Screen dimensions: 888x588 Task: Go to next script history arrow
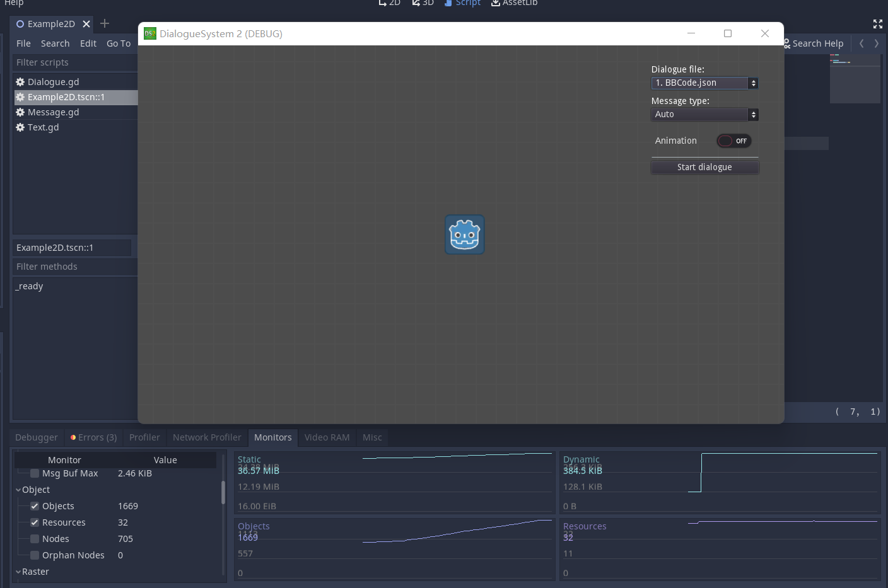click(876, 43)
